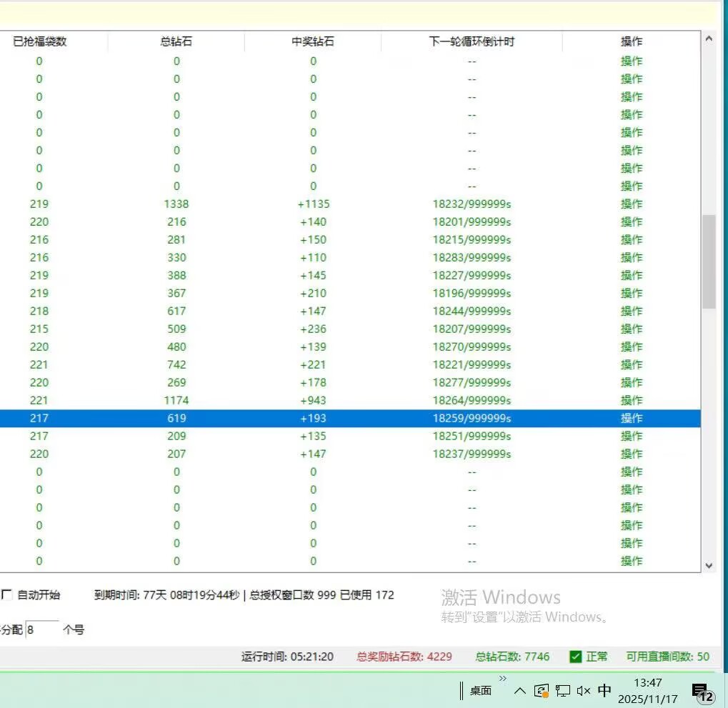Open 操作 for the row with countdown 18207/999999s

pos(632,329)
